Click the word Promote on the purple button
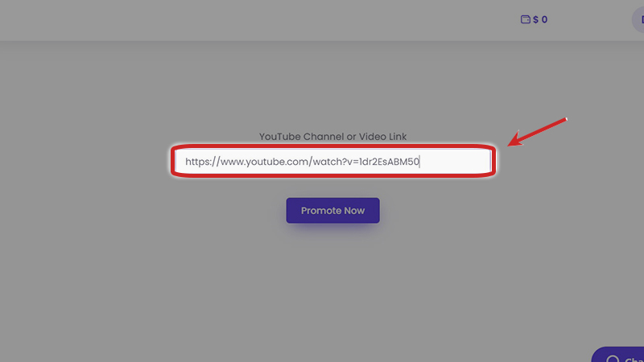The height and width of the screenshot is (362, 644). pyautogui.click(x=320, y=211)
